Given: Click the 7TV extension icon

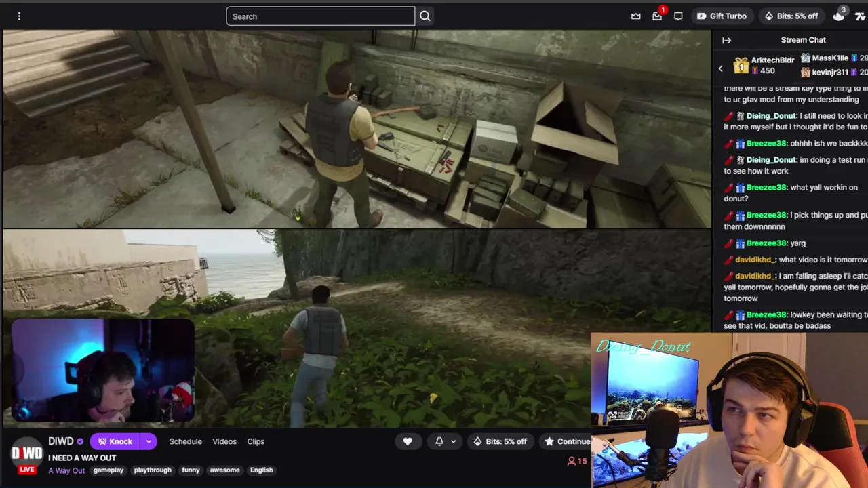Looking at the screenshot, I should [861, 16].
